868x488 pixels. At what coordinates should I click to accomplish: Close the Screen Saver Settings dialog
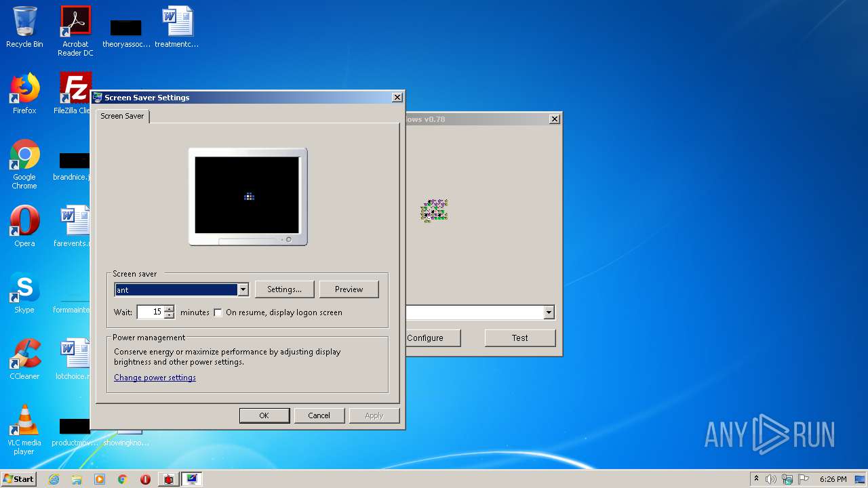pos(397,98)
